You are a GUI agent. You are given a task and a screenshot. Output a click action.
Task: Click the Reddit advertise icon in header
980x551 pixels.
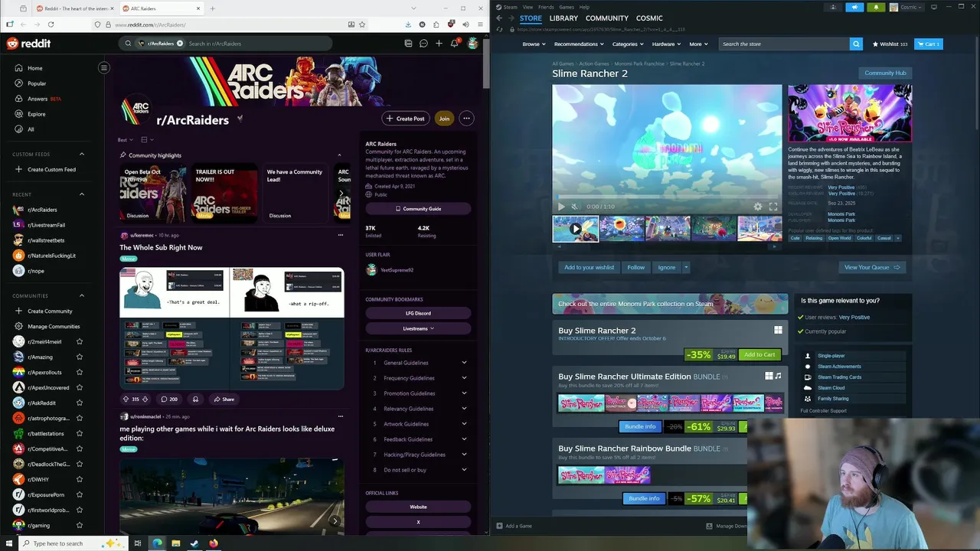[x=408, y=44]
